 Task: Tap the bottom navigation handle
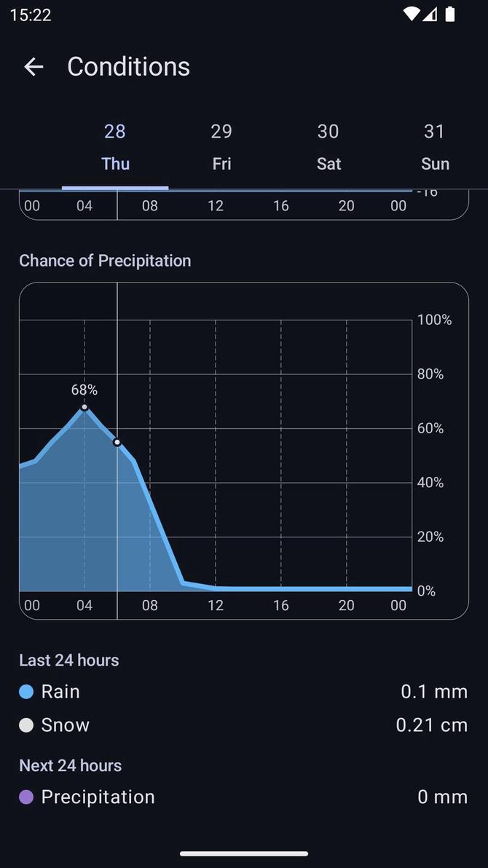243,853
